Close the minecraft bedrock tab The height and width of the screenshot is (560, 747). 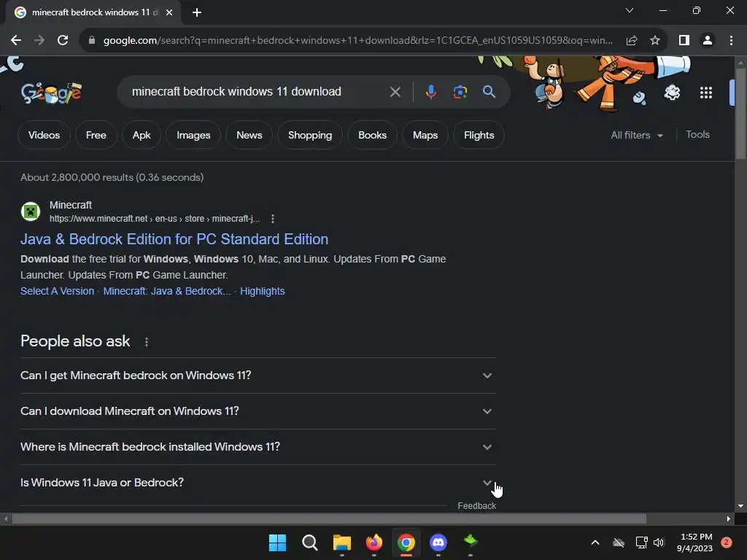point(169,12)
